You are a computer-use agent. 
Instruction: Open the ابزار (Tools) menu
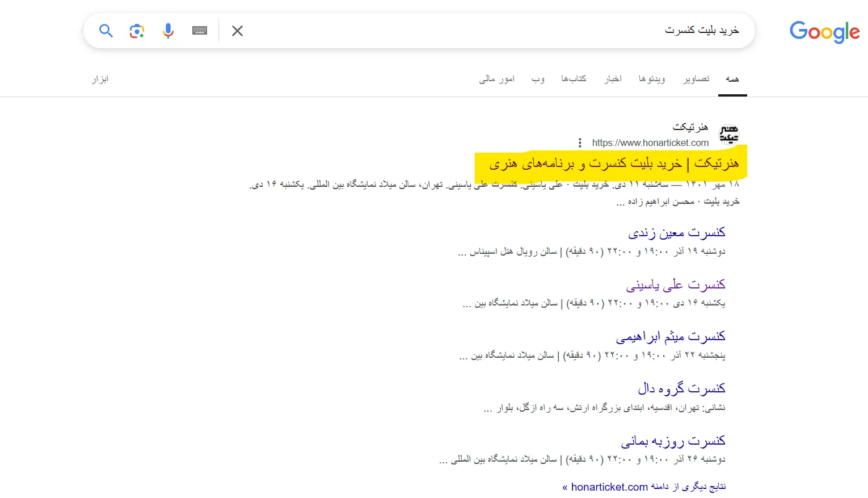(x=100, y=79)
